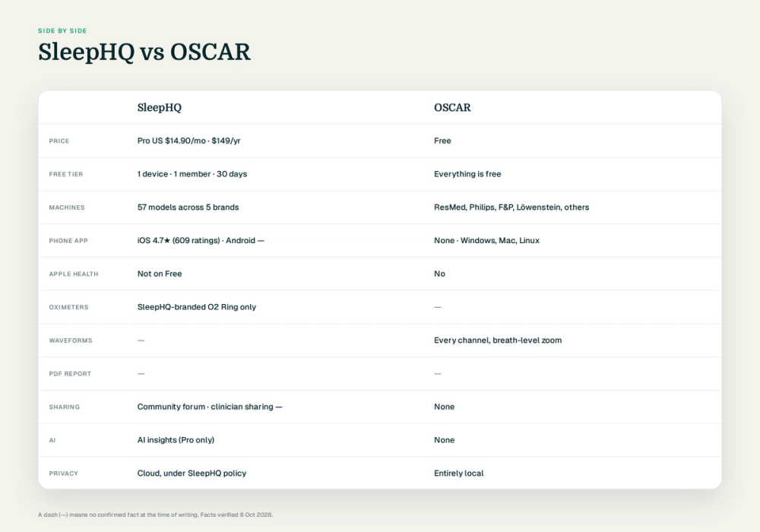760x532 pixels.
Task: Click 'None' in OSCAR's AI row
Action: click(445, 440)
